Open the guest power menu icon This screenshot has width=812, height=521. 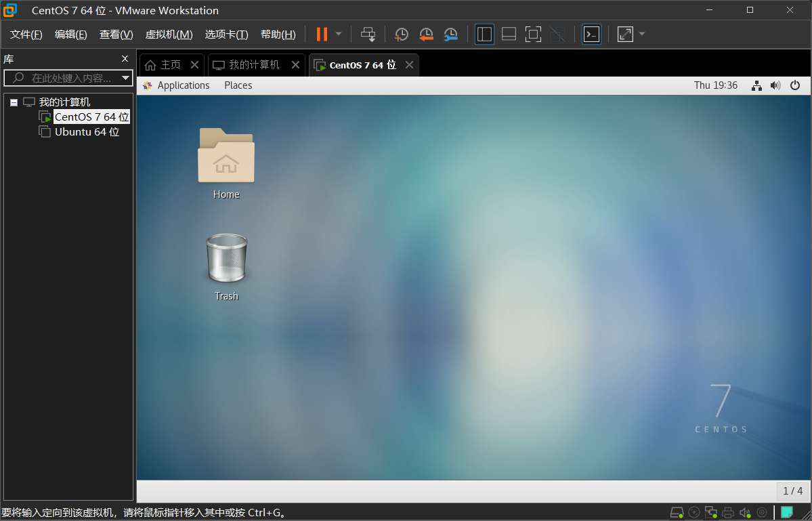coord(795,85)
